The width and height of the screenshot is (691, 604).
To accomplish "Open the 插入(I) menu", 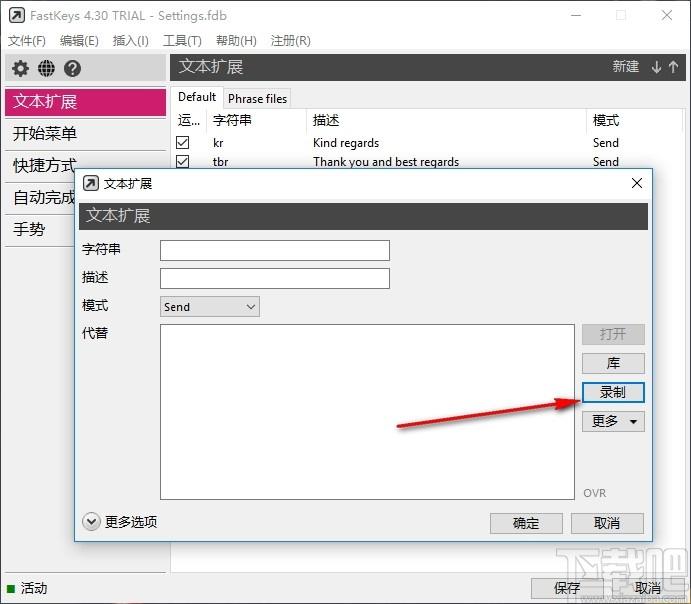I will point(130,41).
